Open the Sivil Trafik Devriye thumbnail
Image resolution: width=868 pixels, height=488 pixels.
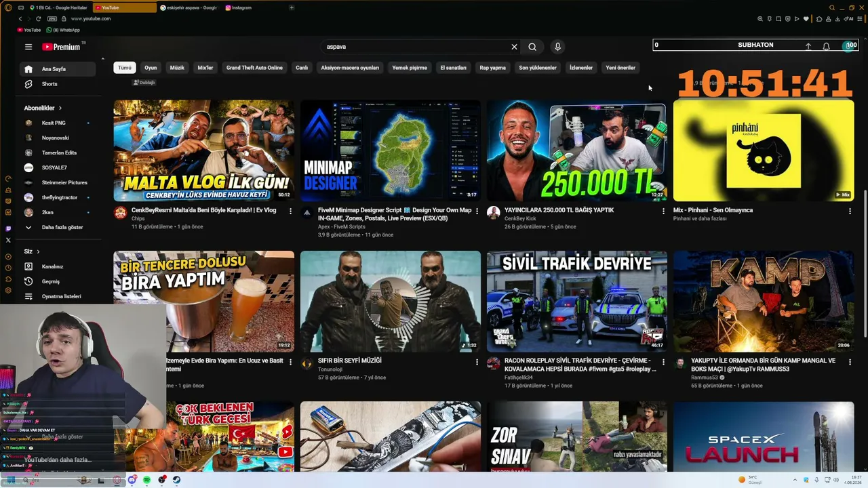point(577,302)
